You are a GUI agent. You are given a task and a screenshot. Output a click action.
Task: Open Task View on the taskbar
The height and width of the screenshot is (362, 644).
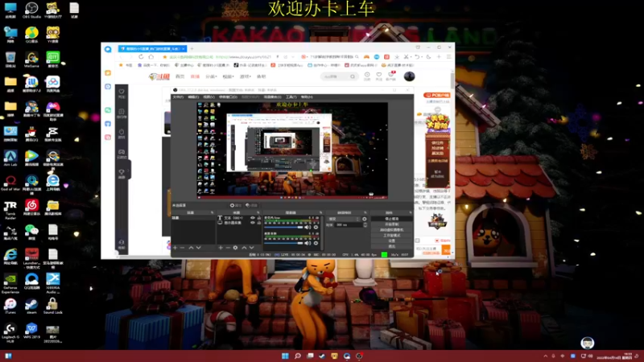click(310, 356)
